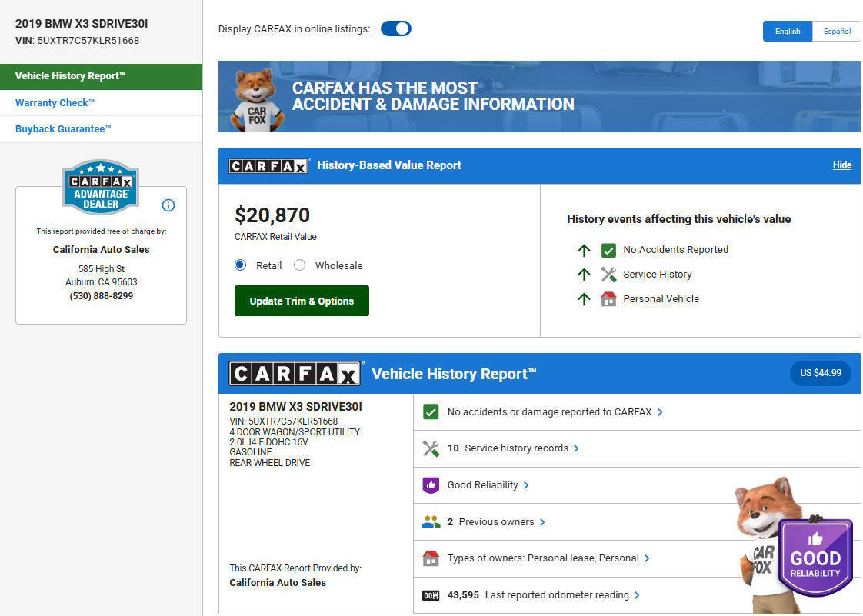Click the house icon beside types of owners
This screenshot has width=863, height=616.
coord(431,558)
